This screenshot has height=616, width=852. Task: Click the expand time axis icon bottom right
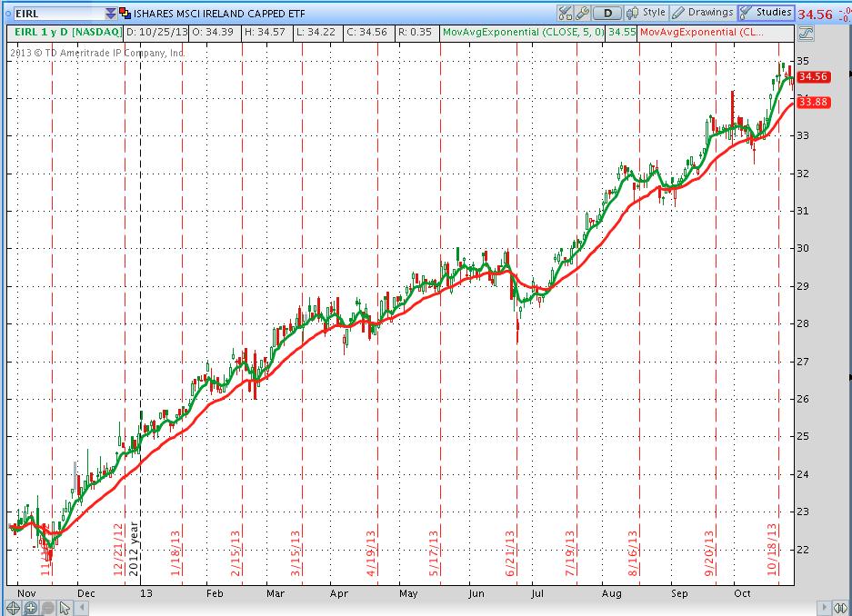coord(840,607)
